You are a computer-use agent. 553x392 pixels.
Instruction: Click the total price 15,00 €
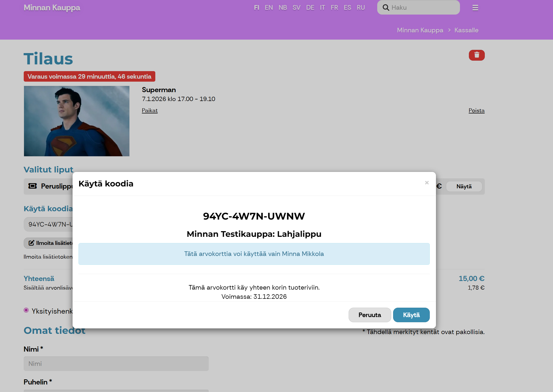472,279
